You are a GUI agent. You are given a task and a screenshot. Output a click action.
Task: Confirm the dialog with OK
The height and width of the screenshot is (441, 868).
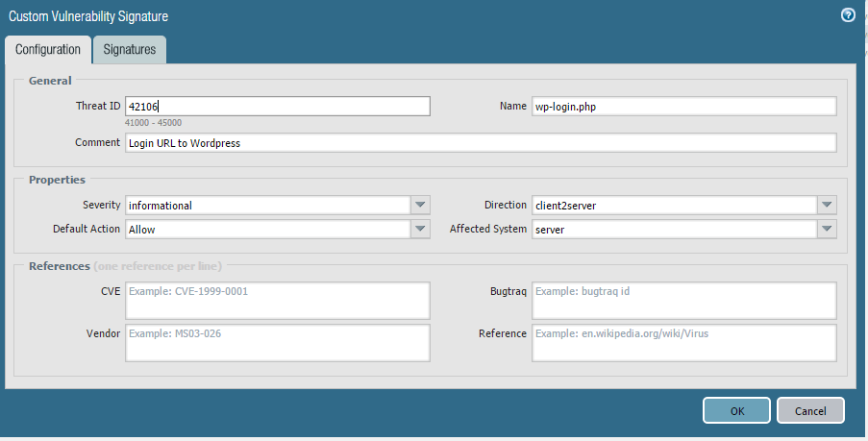click(736, 410)
